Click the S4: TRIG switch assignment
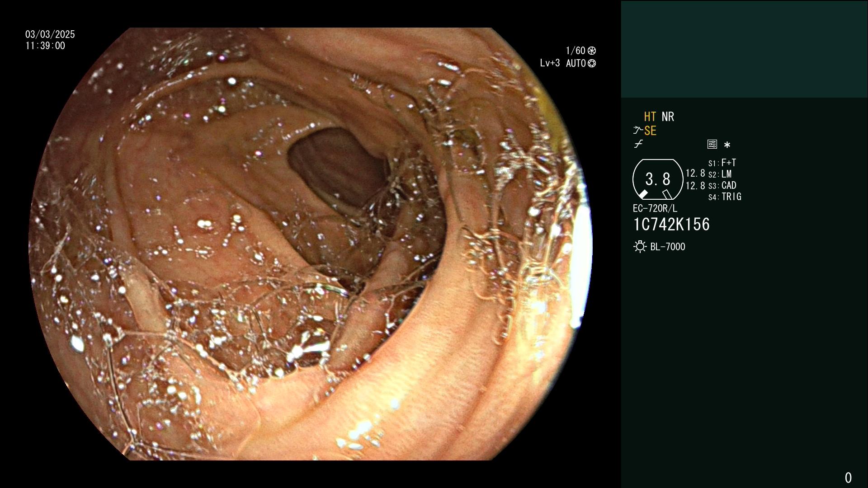The width and height of the screenshot is (868, 488). [x=725, y=197]
